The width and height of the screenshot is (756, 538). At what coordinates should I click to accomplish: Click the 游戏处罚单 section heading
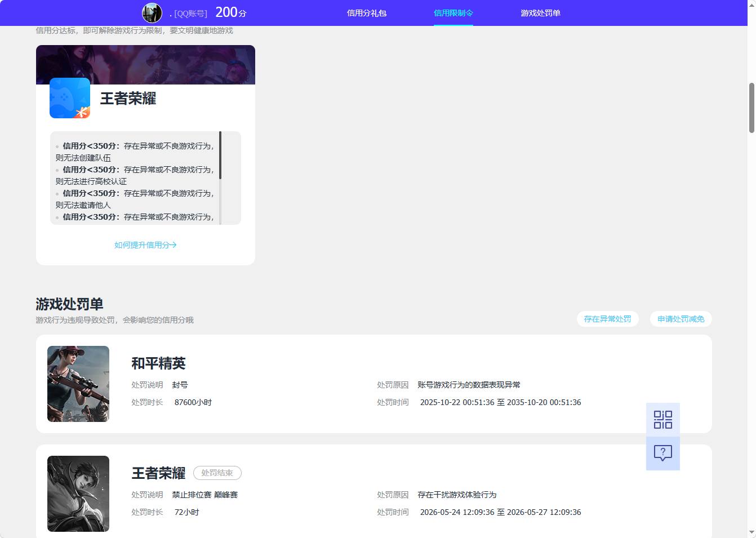pos(69,304)
